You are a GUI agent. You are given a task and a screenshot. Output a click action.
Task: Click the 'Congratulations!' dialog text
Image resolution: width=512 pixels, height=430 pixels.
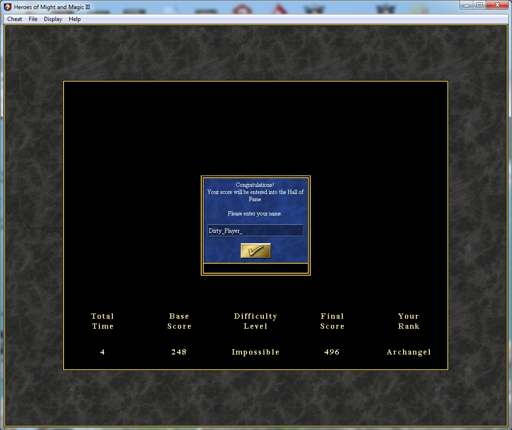click(255, 185)
